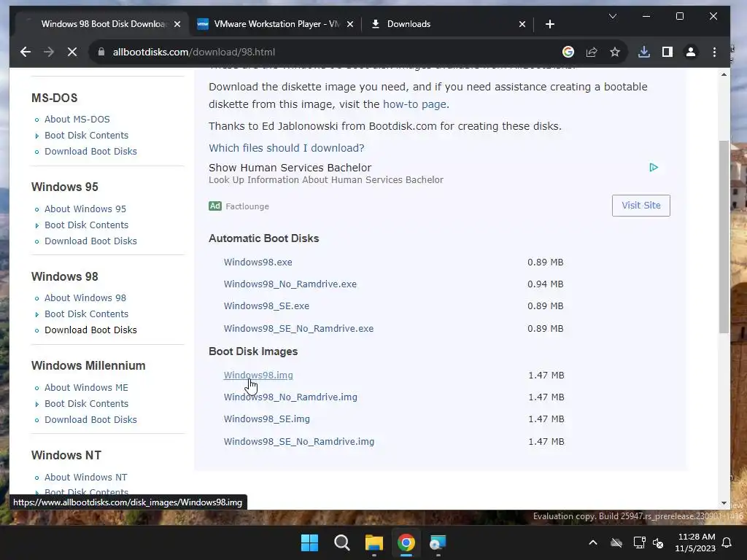This screenshot has width=747, height=560.
Task: Expand Windows Millennium Boot Disk Contents
Action: [x=86, y=403]
